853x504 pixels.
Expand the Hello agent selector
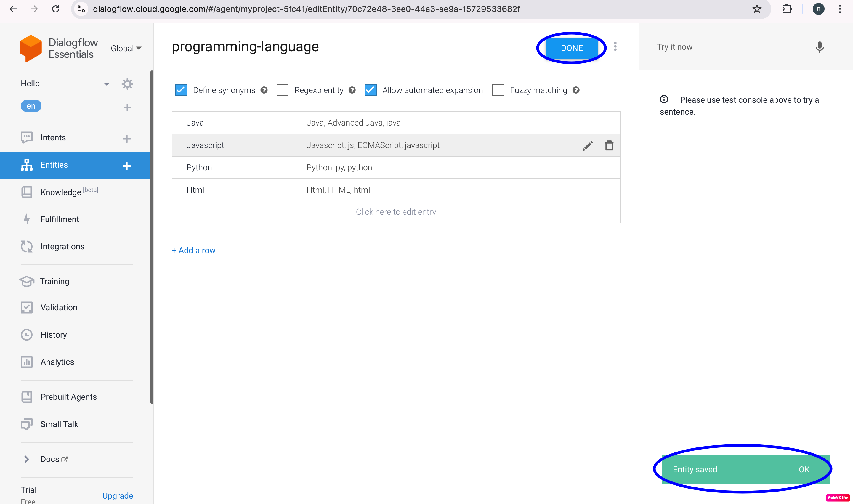pos(106,83)
